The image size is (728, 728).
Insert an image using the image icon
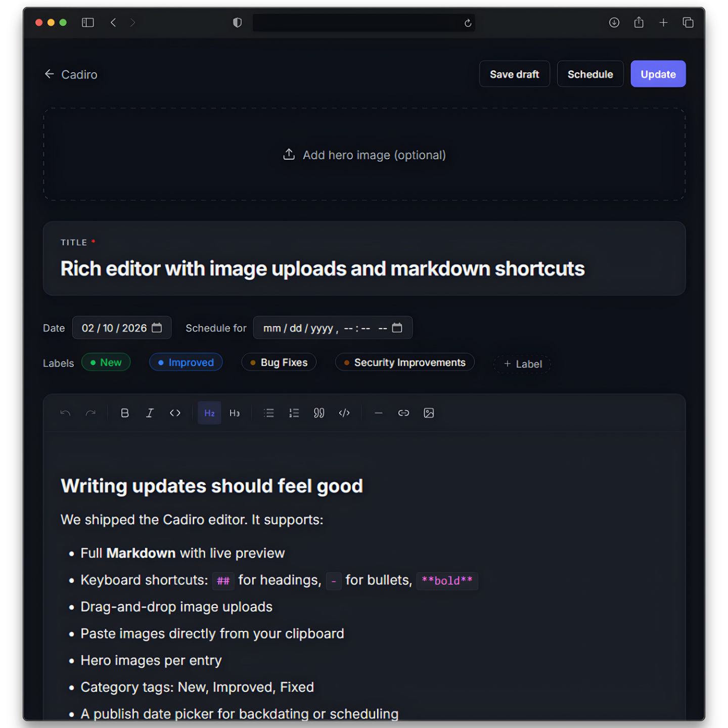[429, 413]
